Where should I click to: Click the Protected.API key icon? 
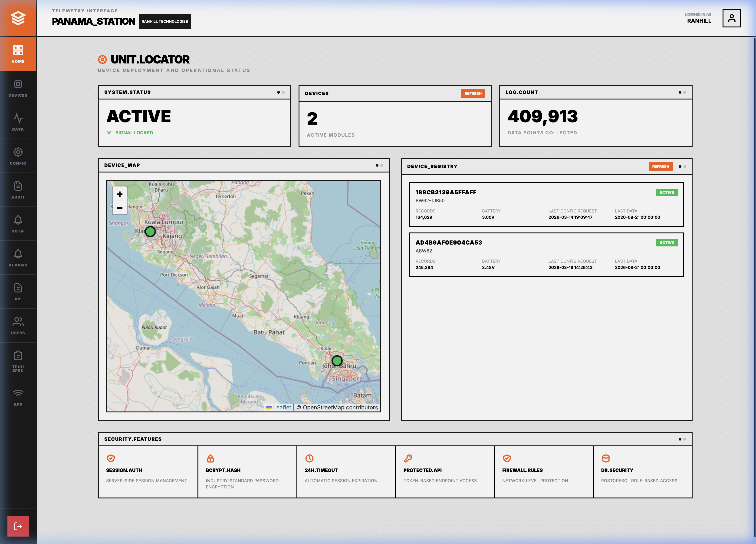[408, 458]
